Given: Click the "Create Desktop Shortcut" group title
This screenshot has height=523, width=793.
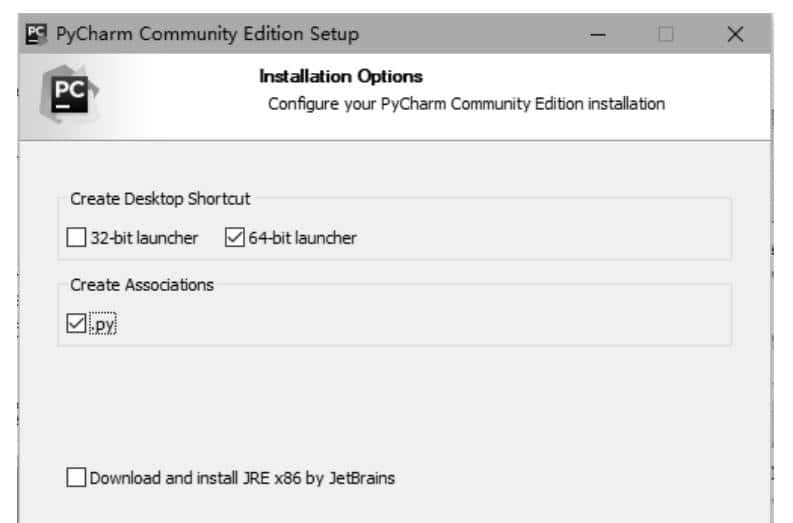Looking at the screenshot, I should (160, 198).
